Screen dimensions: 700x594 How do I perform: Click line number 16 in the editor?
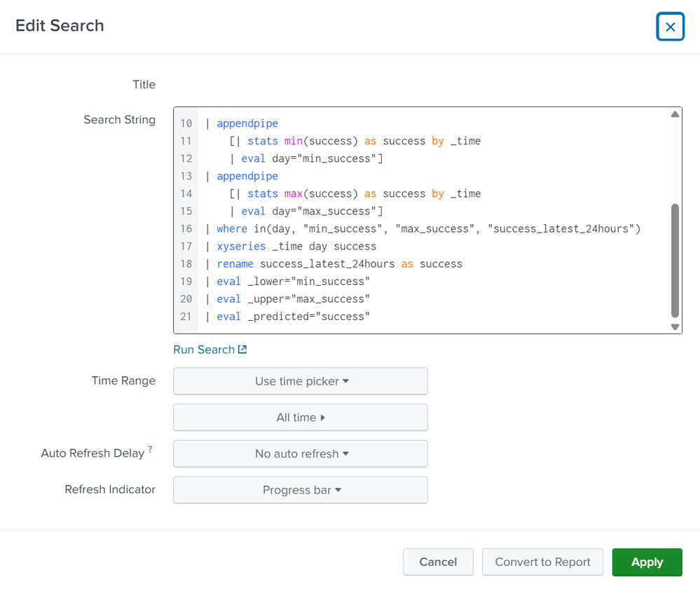186,228
